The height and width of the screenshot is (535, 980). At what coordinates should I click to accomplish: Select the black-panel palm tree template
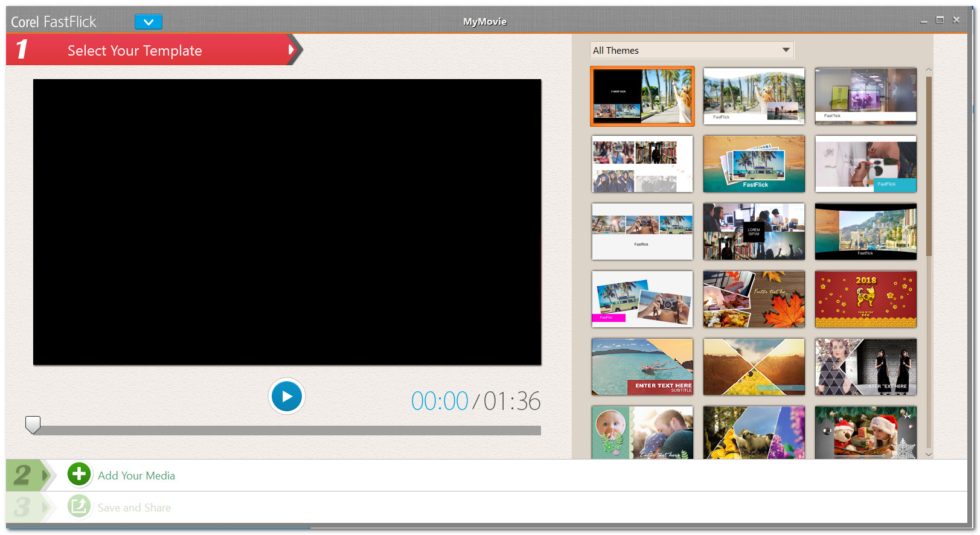642,97
